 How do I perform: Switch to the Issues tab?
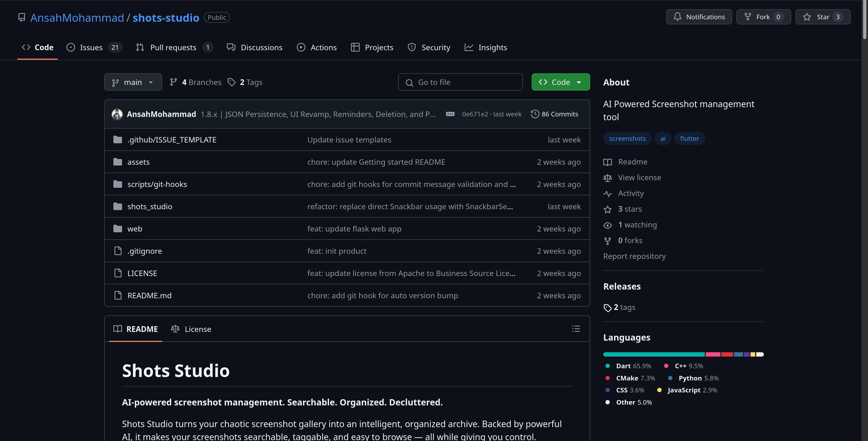[91, 47]
